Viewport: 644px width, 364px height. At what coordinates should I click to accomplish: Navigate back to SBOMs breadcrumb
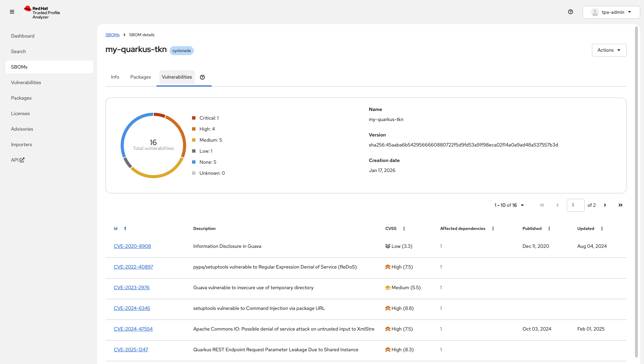click(x=112, y=35)
